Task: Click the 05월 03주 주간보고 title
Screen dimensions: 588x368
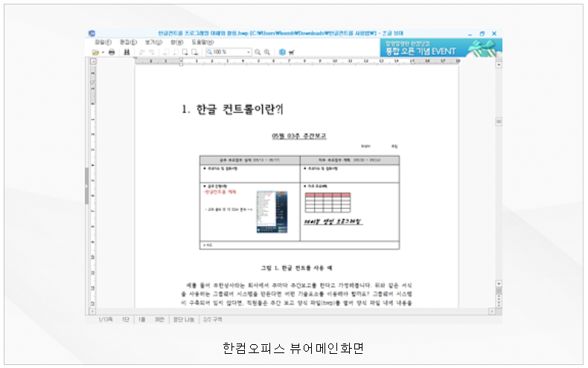Action: [x=299, y=136]
